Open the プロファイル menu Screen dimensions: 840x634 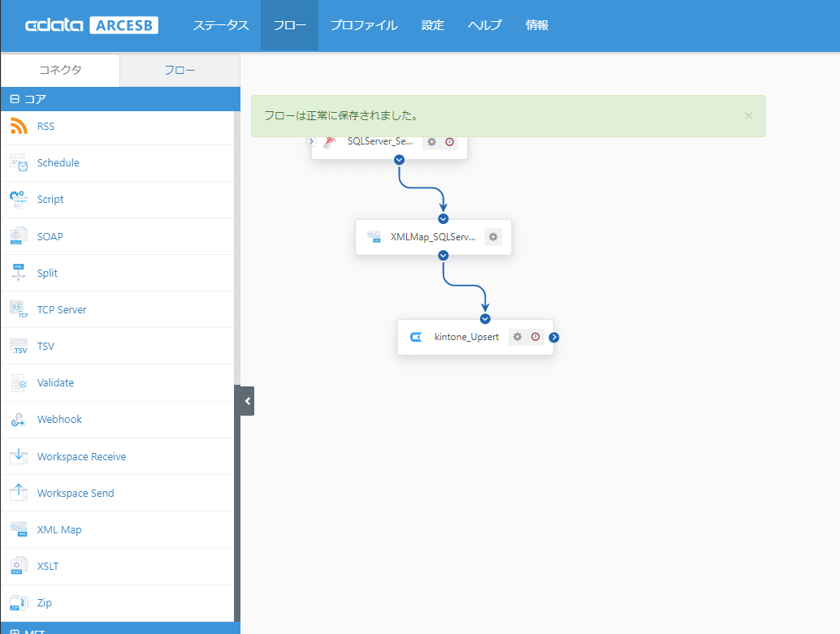tap(364, 25)
